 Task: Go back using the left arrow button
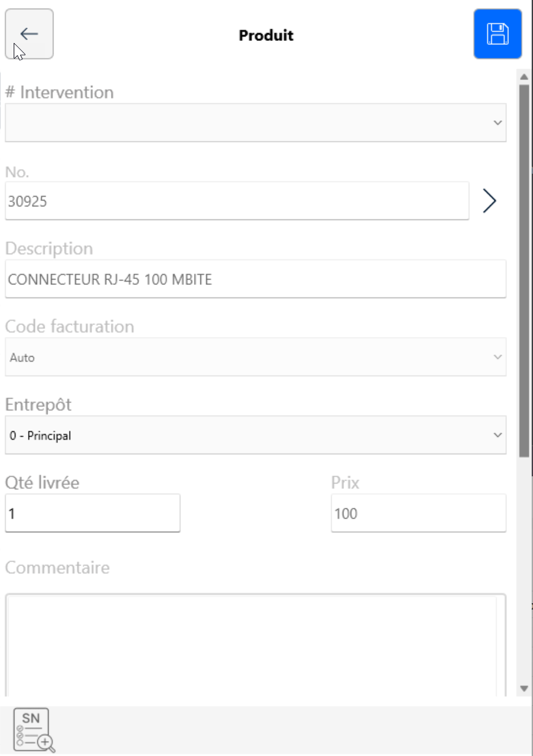pyautogui.click(x=29, y=34)
